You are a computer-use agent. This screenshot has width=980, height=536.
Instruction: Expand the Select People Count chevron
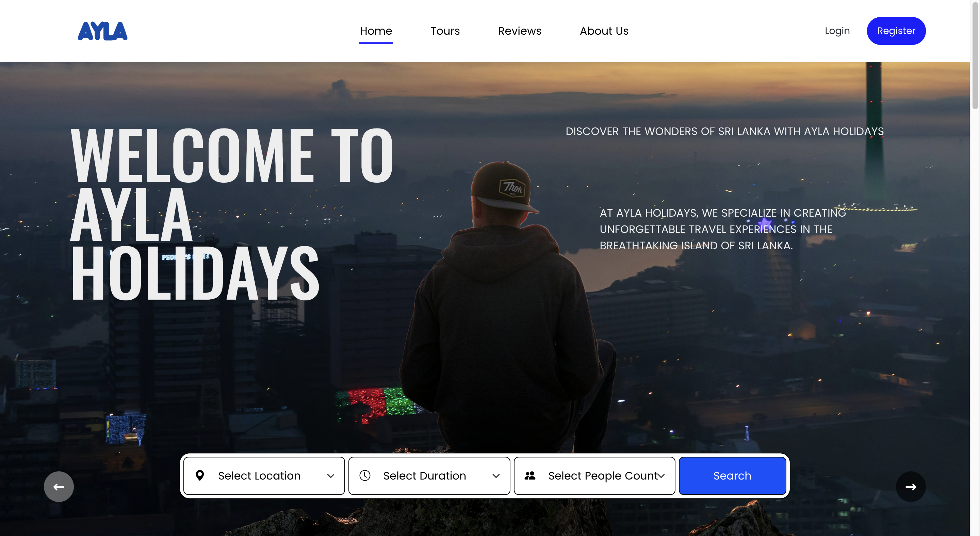[661, 476]
